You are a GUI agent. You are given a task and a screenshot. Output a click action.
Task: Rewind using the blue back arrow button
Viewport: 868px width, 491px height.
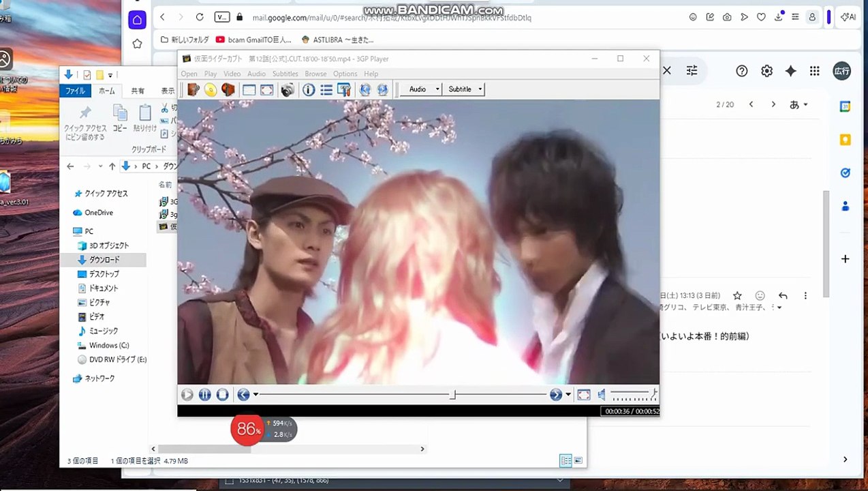243,394
